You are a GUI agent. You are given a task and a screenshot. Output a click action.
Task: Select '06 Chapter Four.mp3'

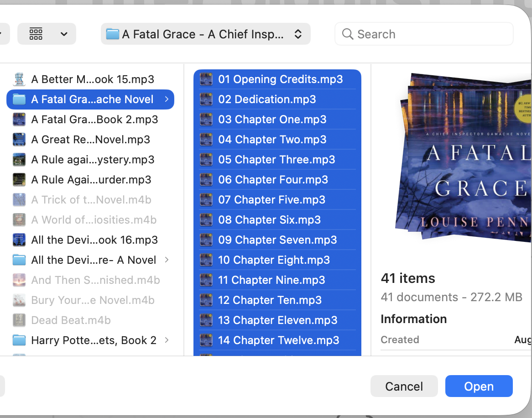point(277,179)
